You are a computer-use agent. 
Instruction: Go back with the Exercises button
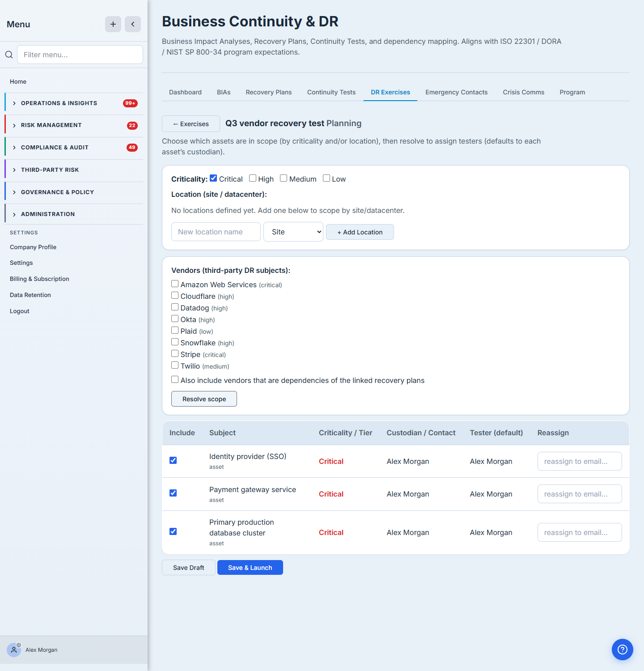tap(191, 124)
